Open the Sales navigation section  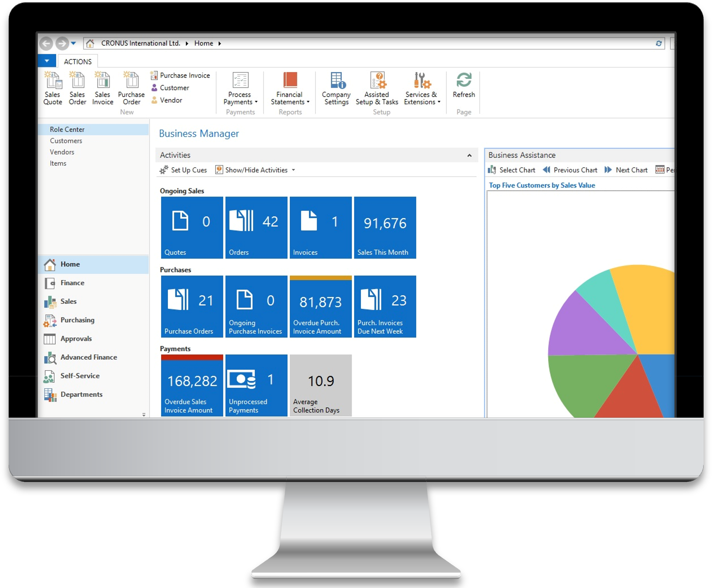pos(94,302)
